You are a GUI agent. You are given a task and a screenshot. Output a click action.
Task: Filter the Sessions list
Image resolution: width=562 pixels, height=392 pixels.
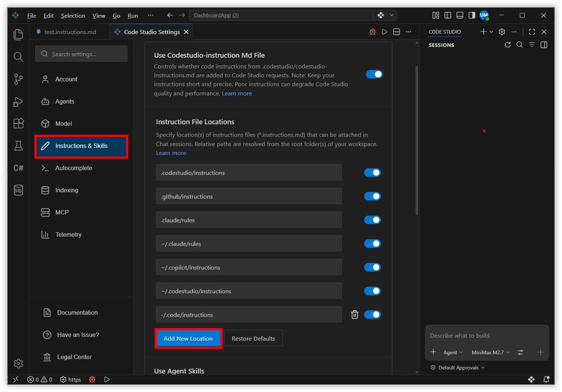(x=532, y=45)
